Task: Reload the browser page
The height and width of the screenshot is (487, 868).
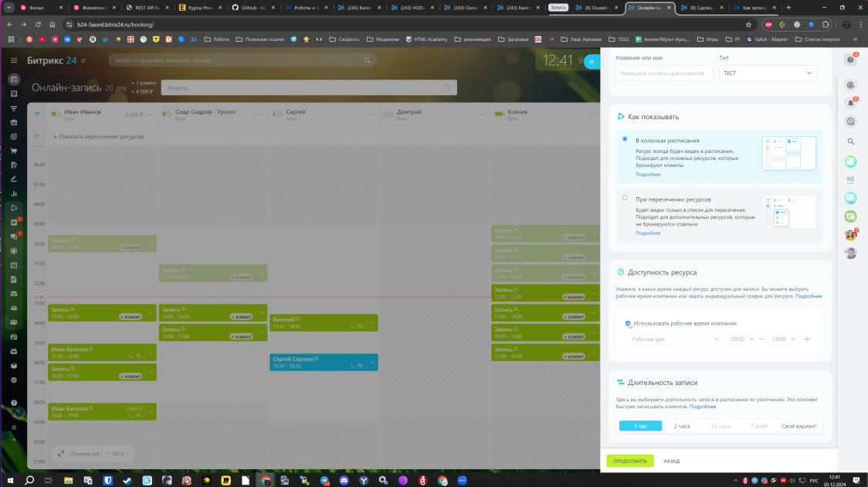Action: pos(38,25)
